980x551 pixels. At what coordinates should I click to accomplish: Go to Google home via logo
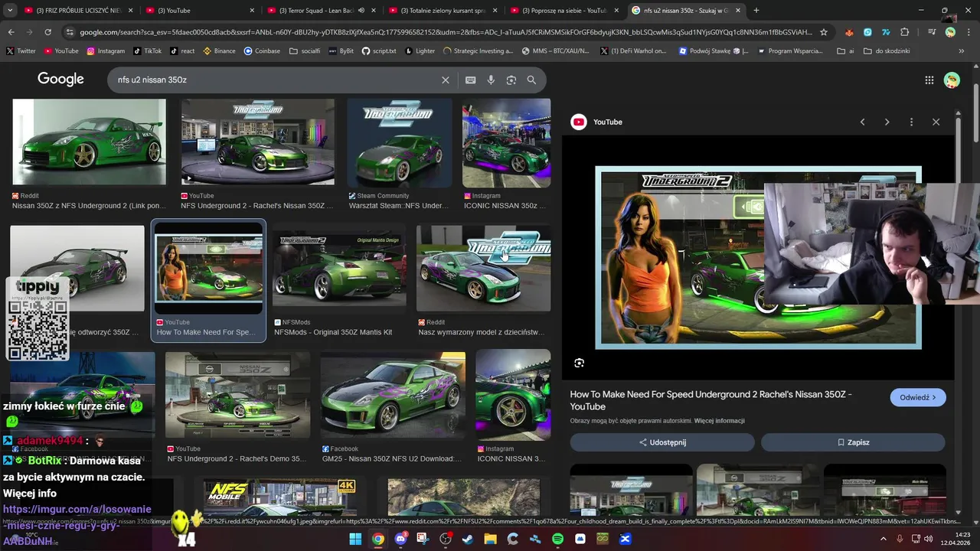point(60,80)
